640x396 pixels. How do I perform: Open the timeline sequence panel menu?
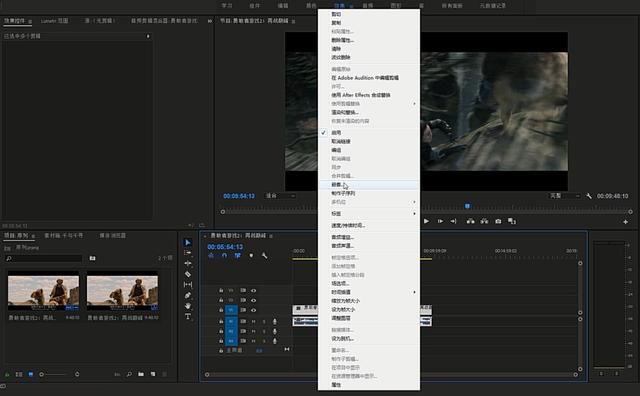tap(271, 236)
